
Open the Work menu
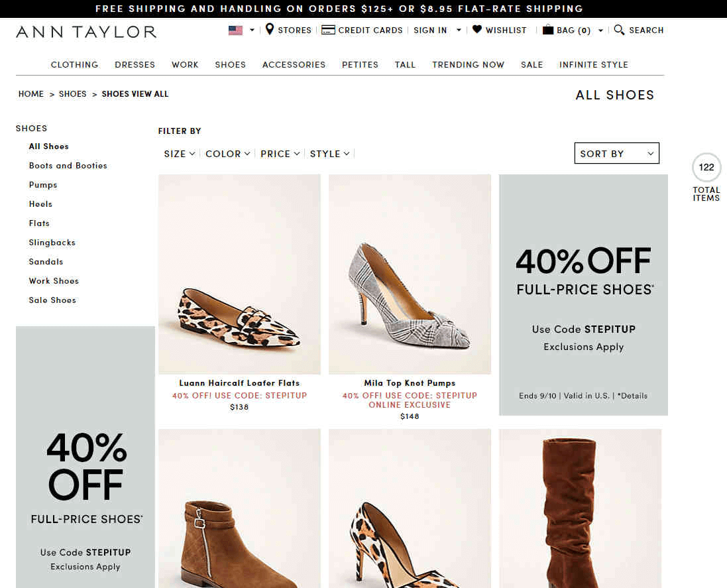coord(185,64)
